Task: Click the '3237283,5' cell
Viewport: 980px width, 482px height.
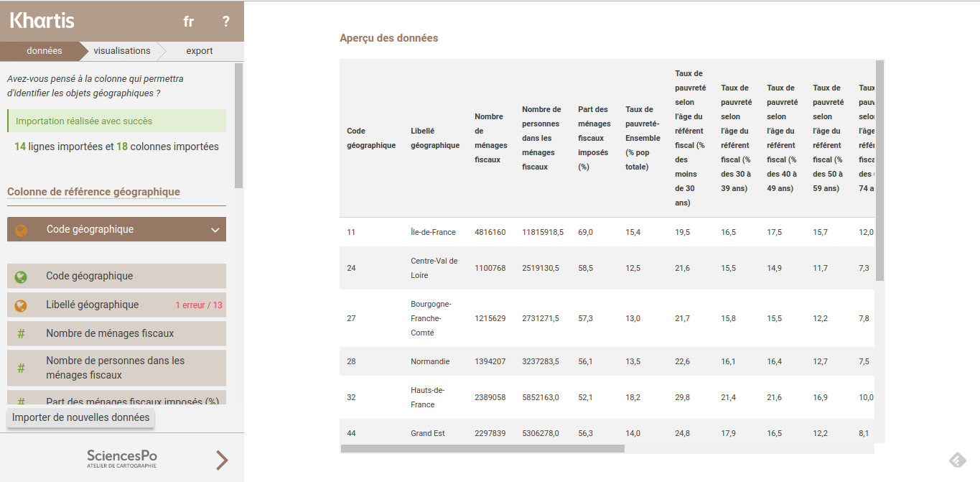Action: pyautogui.click(x=541, y=361)
